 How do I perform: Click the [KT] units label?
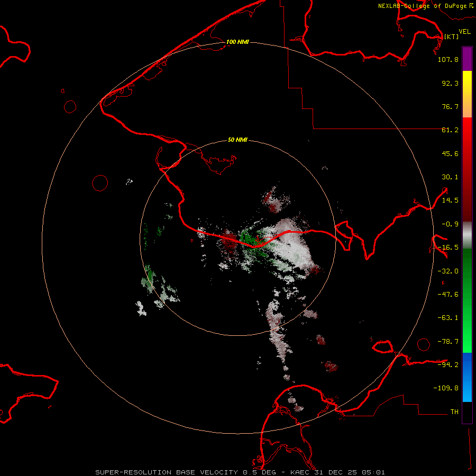(x=452, y=36)
